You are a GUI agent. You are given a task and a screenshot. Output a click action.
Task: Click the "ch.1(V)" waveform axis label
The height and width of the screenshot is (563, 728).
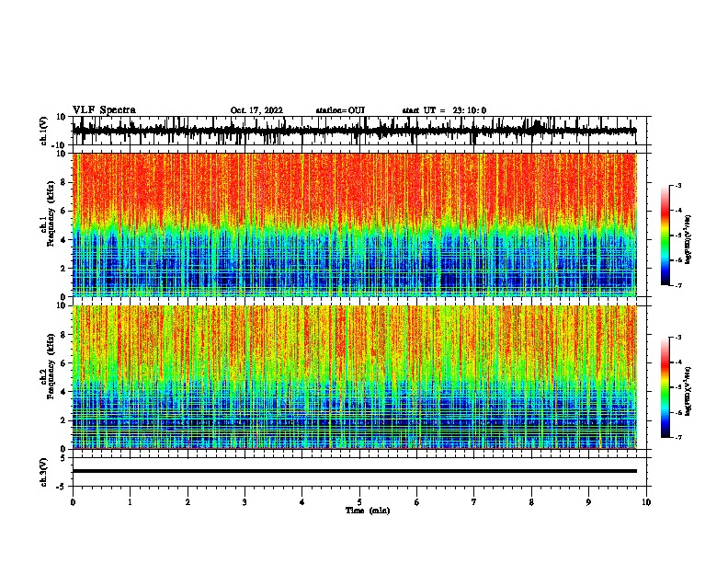tap(44, 131)
